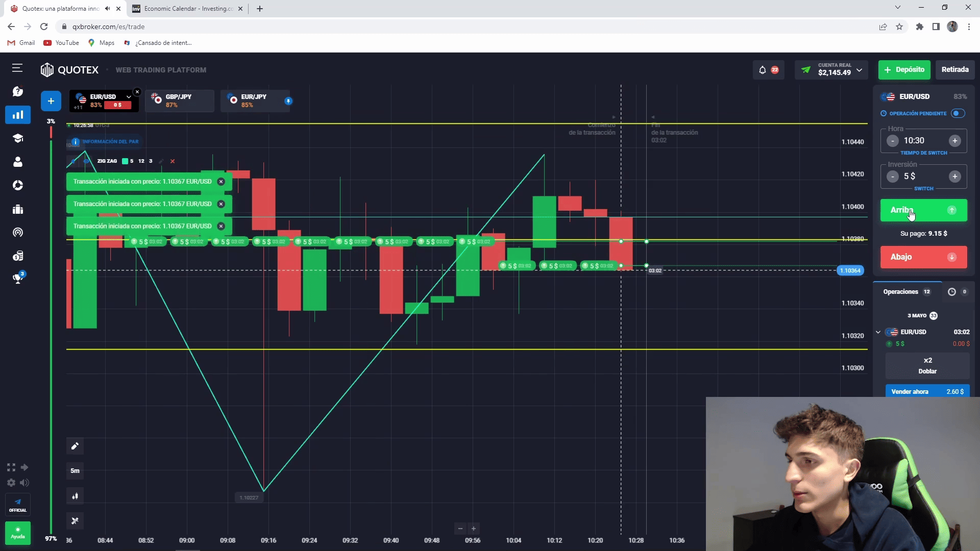Zoom out chart with minus control

tap(460, 529)
